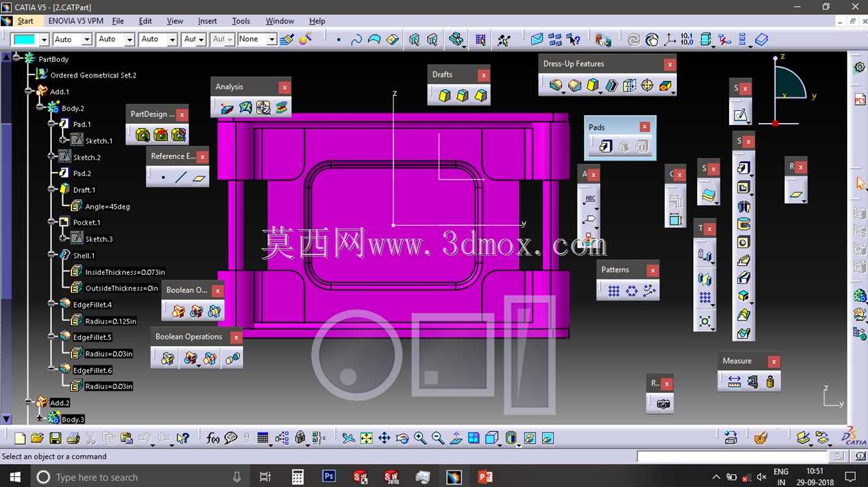The image size is (868, 487).
Task: Collapse the Add.1 tree node
Action: click(x=29, y=91)
